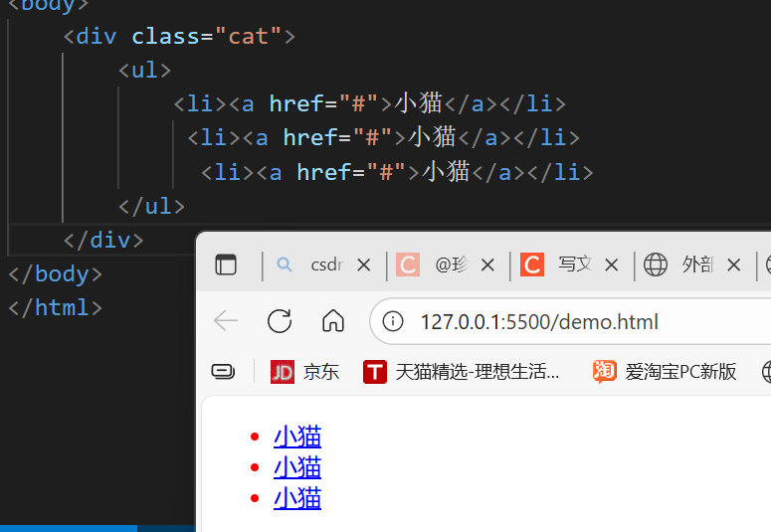Close the csdn tab

[364, 266]
